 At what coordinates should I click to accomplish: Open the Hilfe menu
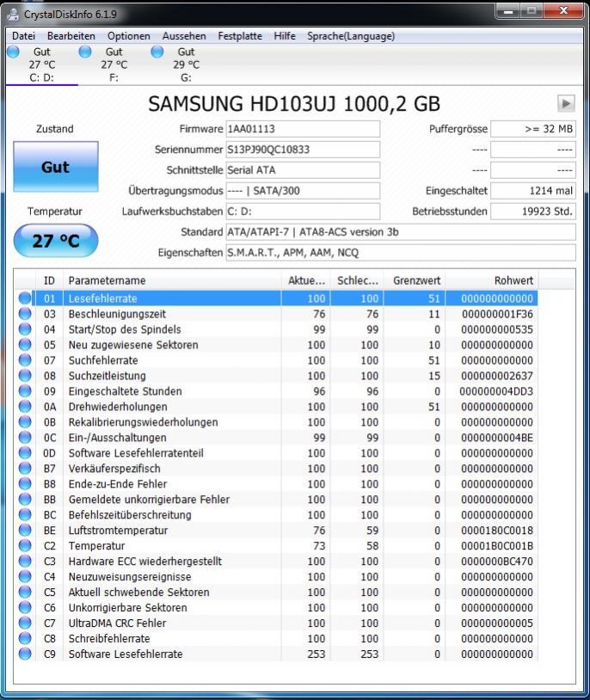[x=285, y=36]
